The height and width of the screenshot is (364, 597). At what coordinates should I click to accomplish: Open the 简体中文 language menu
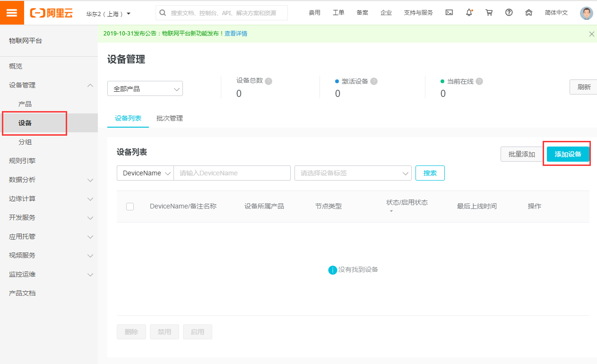tap(556, 13)
